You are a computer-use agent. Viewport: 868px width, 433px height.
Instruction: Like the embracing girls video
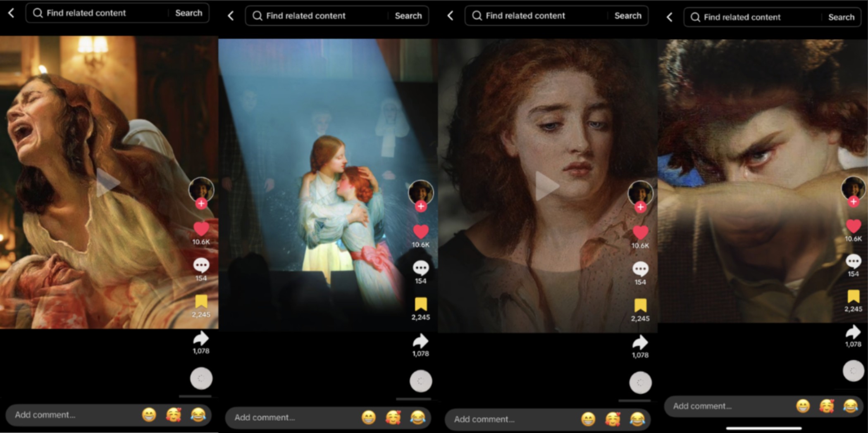421,232
